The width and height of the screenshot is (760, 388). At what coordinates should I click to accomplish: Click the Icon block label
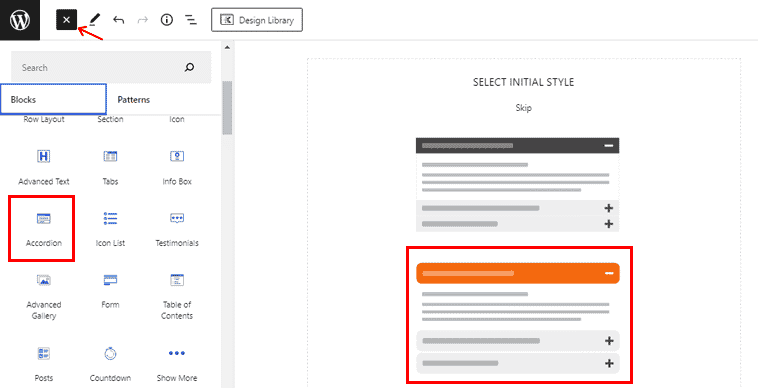(177, 119)
